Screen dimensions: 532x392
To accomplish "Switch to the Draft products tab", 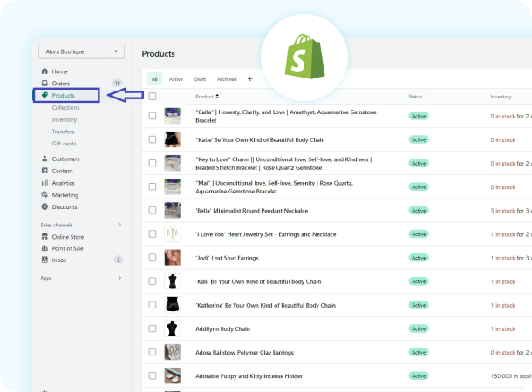I will pyautogui.click(x=200, y=79).
